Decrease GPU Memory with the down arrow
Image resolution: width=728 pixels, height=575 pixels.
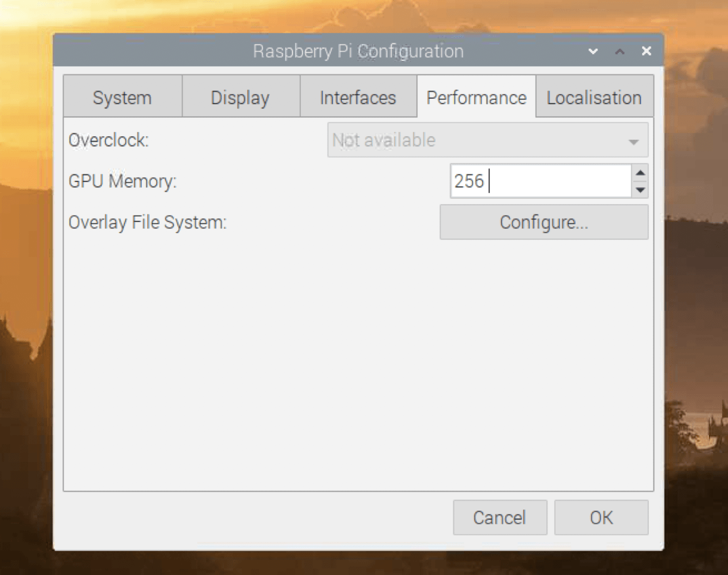coord(640,189)
